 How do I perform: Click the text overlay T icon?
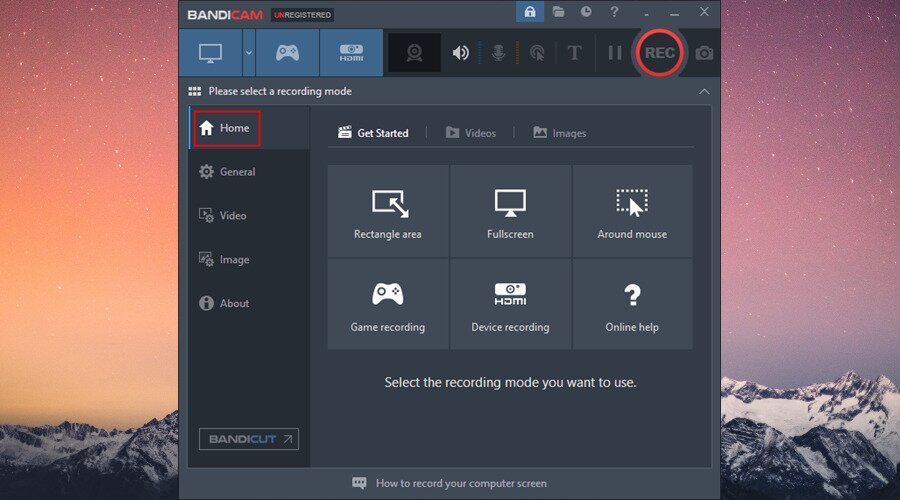click(x=574, y=53)
